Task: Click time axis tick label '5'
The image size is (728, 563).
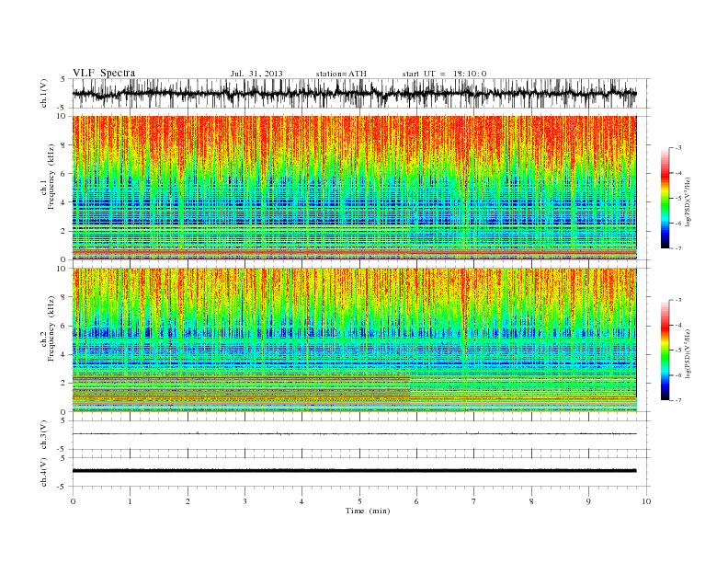Action: 359,501
